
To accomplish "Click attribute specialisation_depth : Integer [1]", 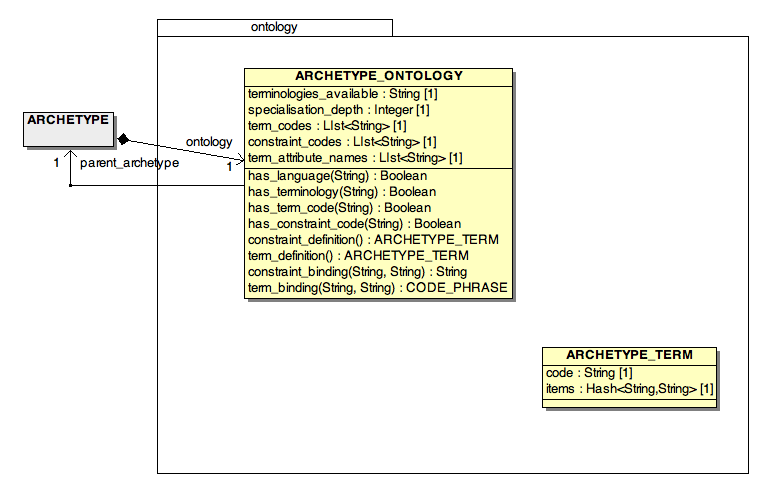I will [x=338, y=110].
